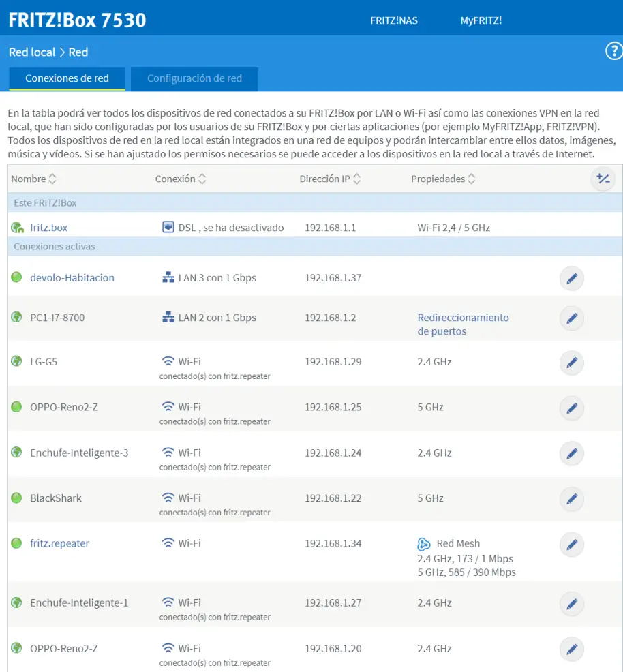Click the FRITZ!Box 7530 header title
The image size is (623, 672).
pos(78,20)
